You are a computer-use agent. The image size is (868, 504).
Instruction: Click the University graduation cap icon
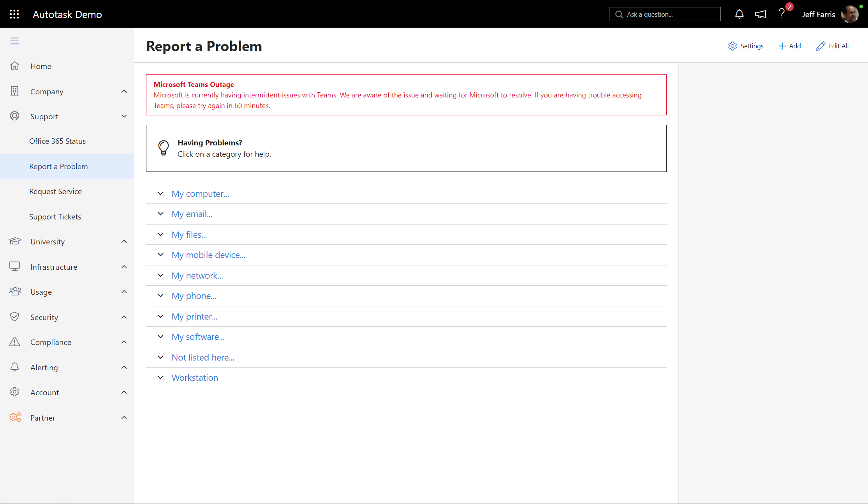pos(15,241)
